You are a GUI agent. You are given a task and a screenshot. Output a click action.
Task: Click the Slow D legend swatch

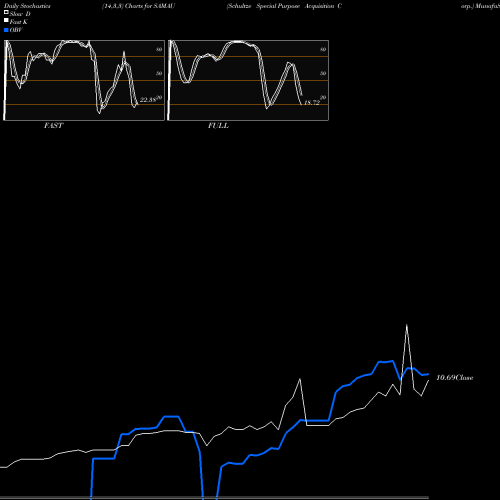coord(6,12)
